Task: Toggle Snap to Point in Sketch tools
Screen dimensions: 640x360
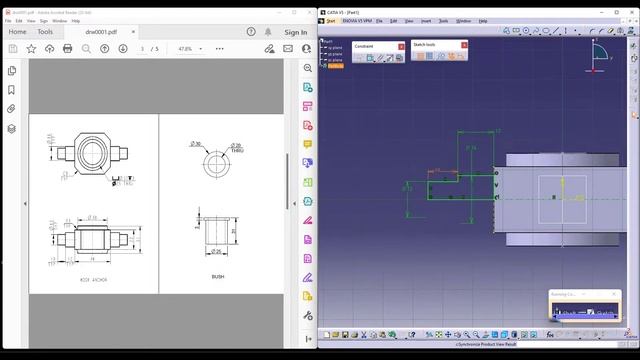Action: (430, 56)
